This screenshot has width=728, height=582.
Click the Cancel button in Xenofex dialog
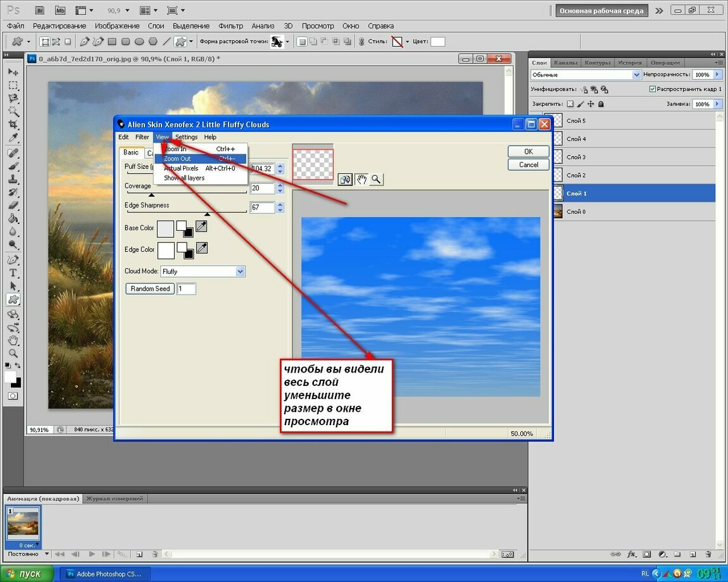tap(529, 164)
